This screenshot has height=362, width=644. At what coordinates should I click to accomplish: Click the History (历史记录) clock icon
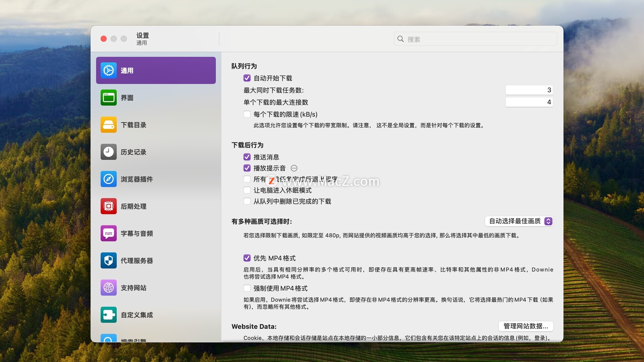(108, 152)
